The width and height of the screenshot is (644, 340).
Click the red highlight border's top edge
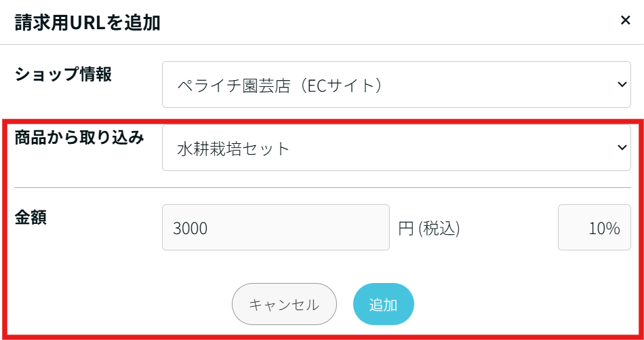click(322, 121)
